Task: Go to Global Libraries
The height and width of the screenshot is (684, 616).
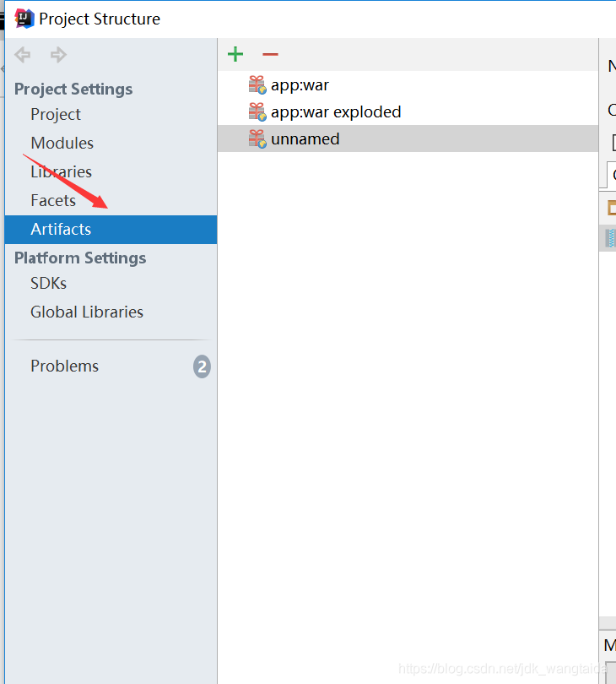Action: tap(87, 312)
